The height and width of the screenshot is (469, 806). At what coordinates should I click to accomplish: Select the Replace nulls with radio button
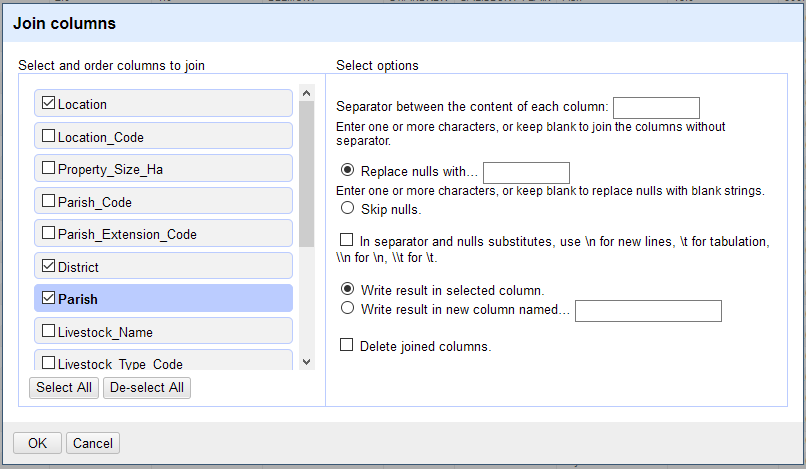[348, 170]
